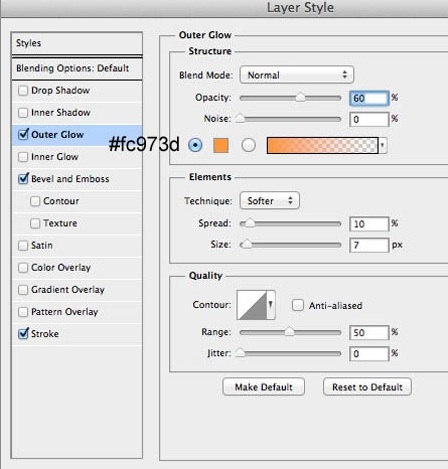Select the Satin style row

click(x=77, y=245)
